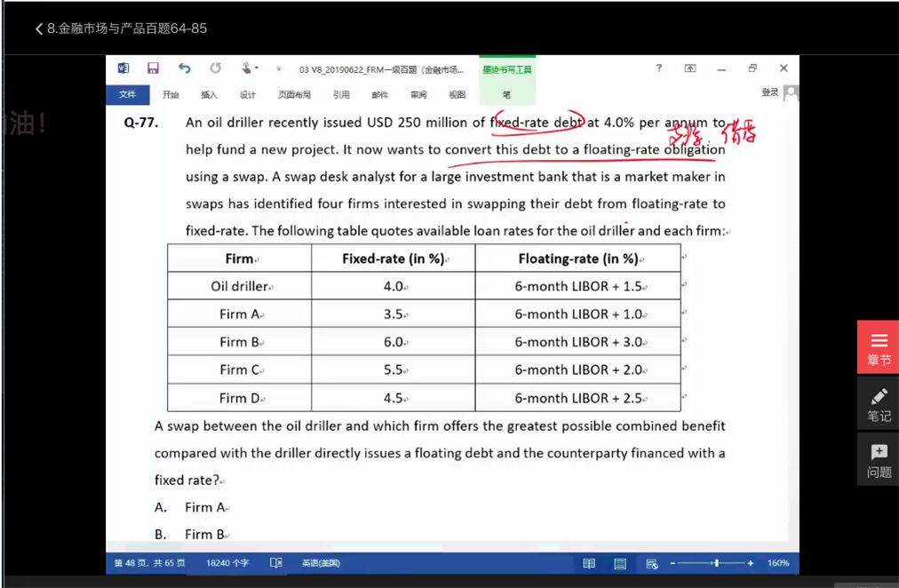Open the 问题 questions panel

point(878,459)
